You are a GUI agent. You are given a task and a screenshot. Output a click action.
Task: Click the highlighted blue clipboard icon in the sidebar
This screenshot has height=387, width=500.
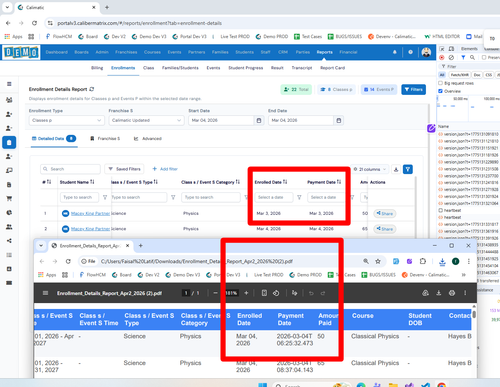(x=9, y=142)
